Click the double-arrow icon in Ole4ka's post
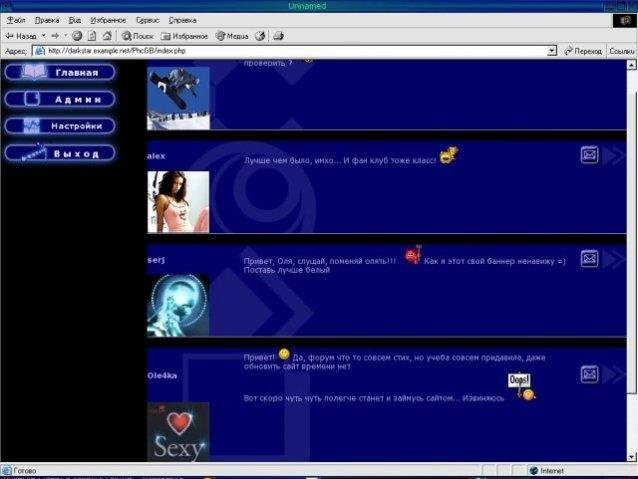 tap(614, 374)
